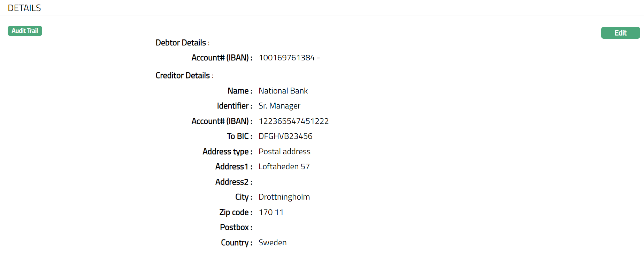This screenshot has width=644, height=253.
Task: Click the DETAILS section heading
Action: point(24,8)
